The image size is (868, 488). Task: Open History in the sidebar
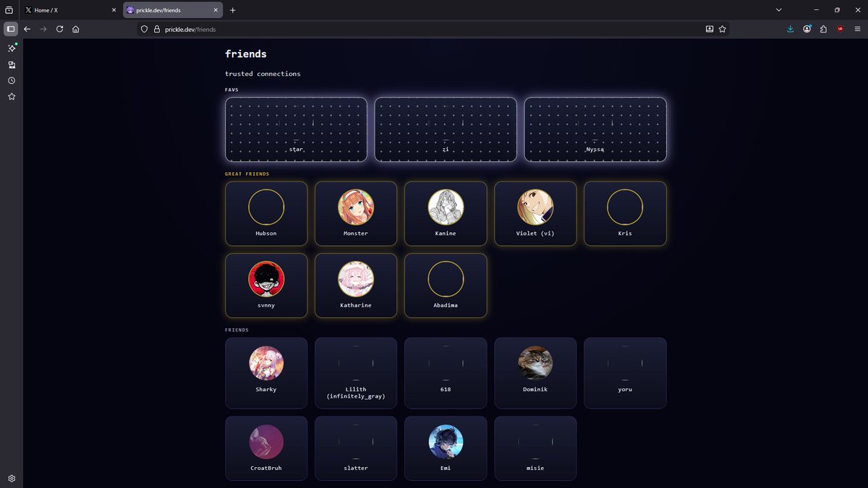(x=12, y=80)
